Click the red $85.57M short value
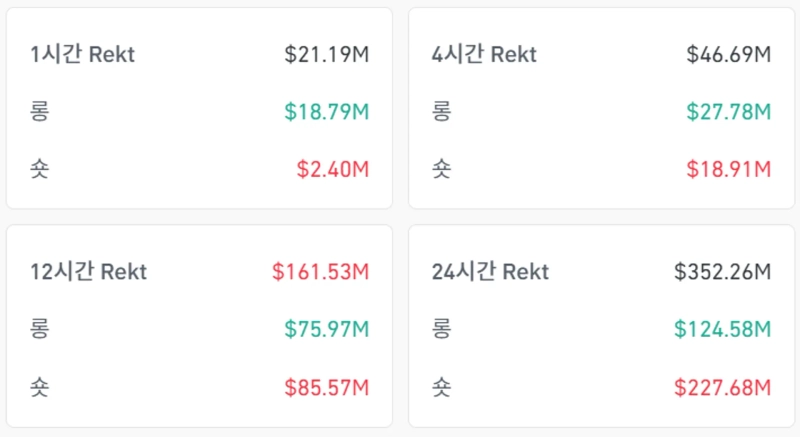Viewport: 800px width, 437px height. pyautogui.click(x=327, y=386)
